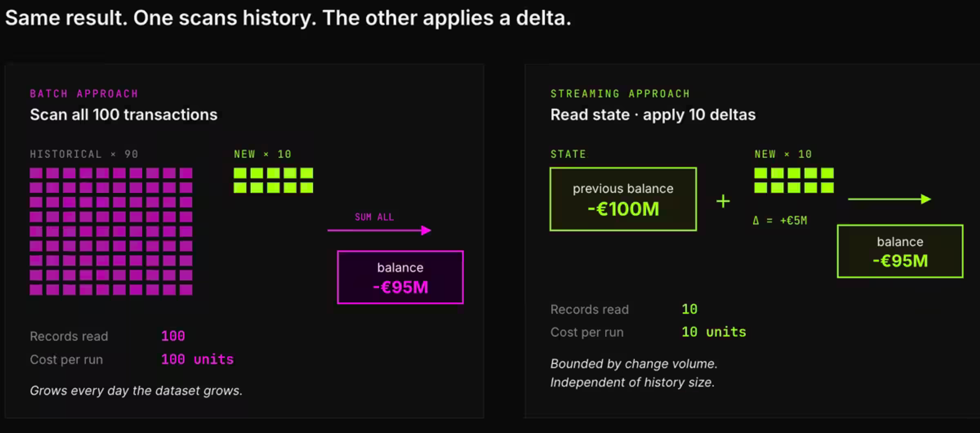Screen dimensions: 980x433
Task: Click the 'Read state · apply 10 deltas' heading
Action: [x=653, y=115]
